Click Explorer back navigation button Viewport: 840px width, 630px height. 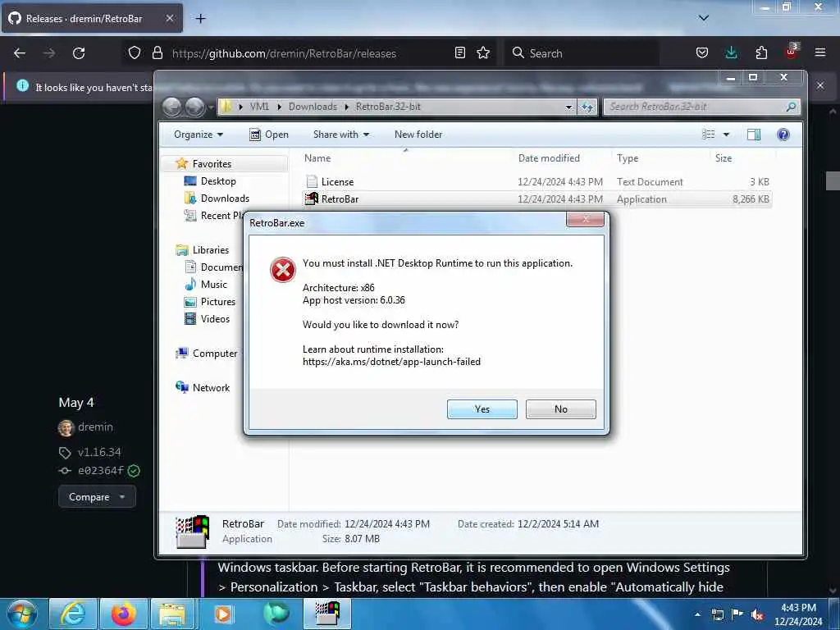pos(172,107)
